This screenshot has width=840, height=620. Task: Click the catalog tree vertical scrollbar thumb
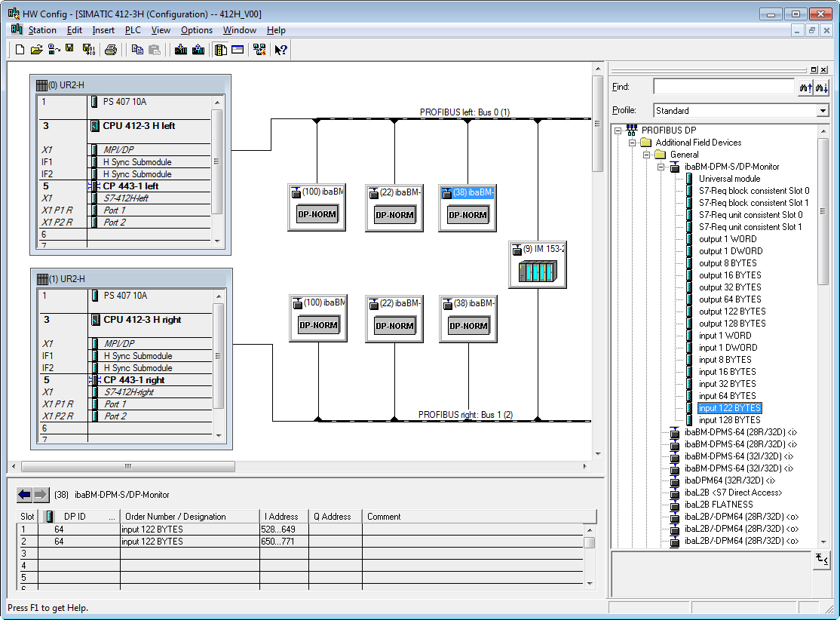click(x=823, y=212)
